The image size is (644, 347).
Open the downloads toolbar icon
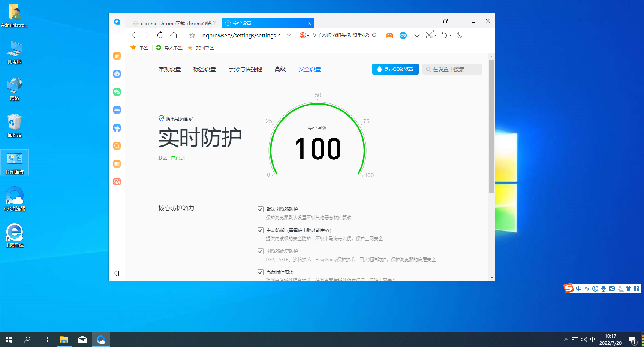click(417, 35)
